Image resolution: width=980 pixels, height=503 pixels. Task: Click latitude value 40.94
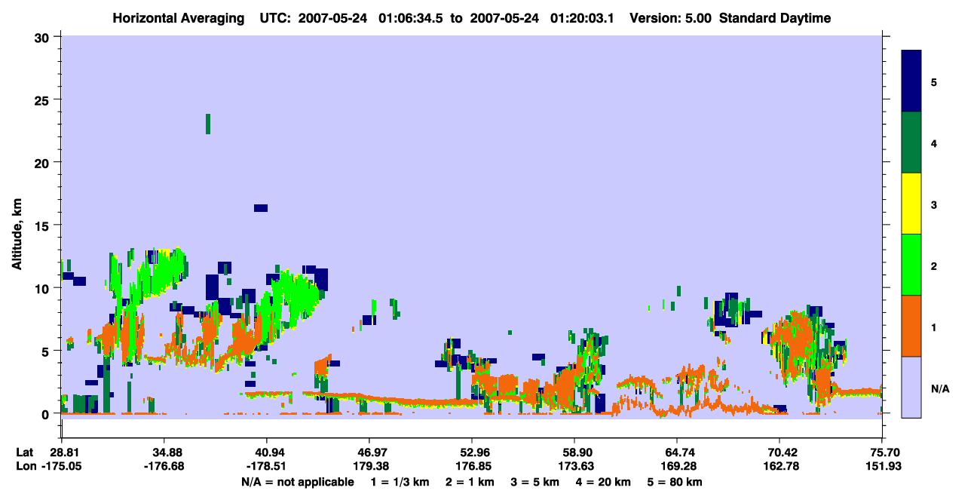click(x=266, y=452)
